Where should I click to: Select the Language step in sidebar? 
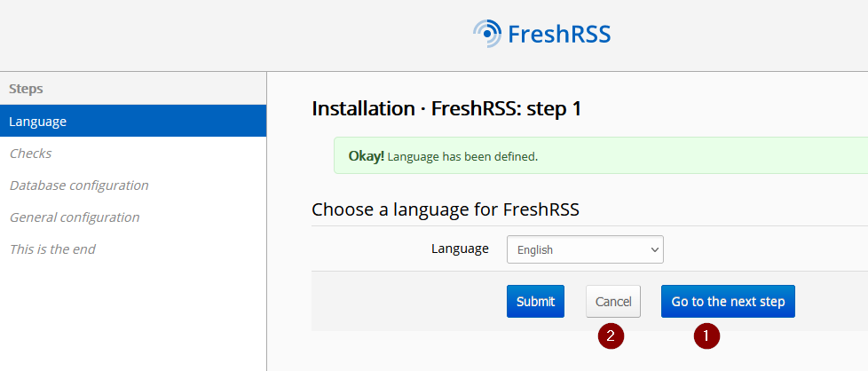pyautogui.click(x=133, y=122)
